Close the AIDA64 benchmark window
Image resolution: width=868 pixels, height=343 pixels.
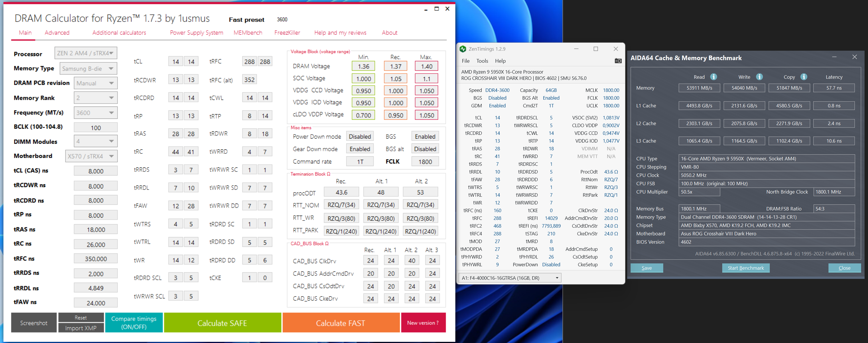854,57
